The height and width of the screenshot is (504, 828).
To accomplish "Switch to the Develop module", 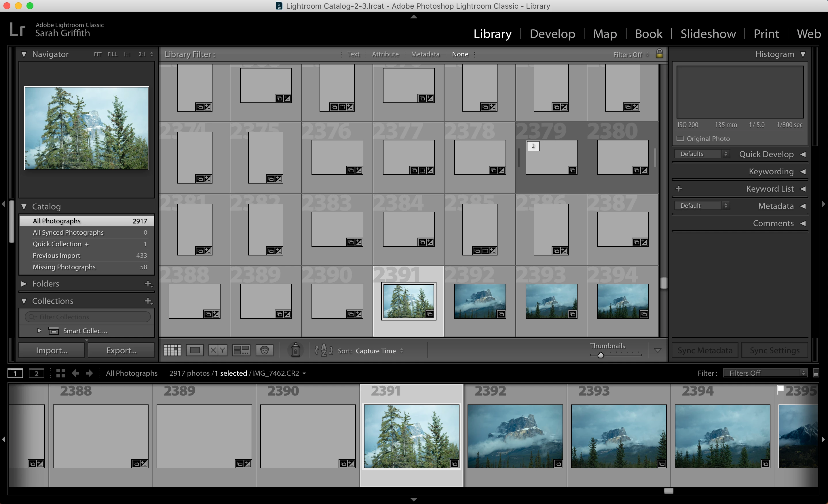I will point(552,34).
